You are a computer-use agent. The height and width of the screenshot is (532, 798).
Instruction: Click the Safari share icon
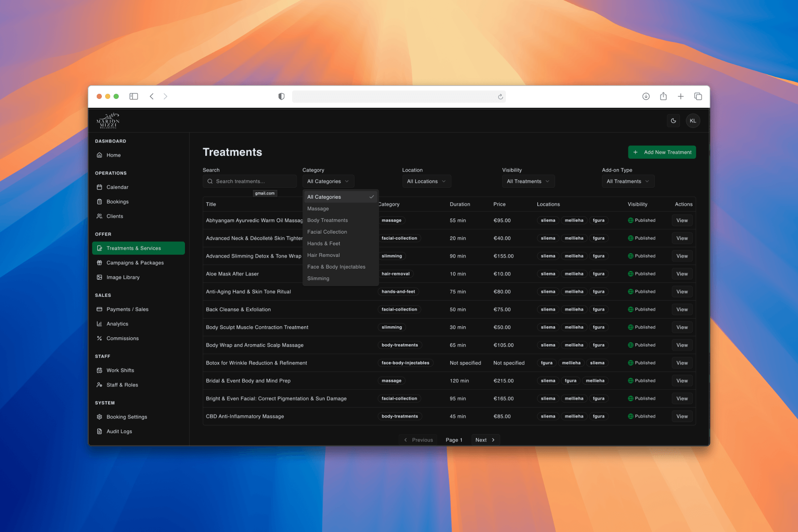click(663, 96)
